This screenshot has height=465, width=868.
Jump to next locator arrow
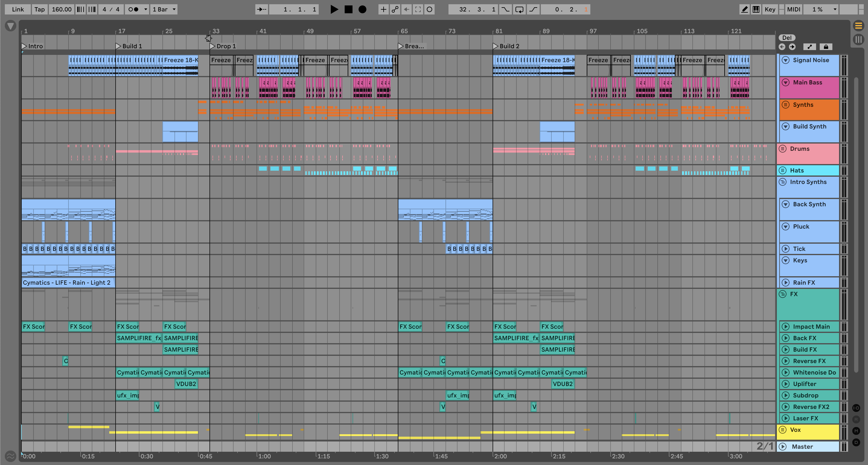pos(792,47)
